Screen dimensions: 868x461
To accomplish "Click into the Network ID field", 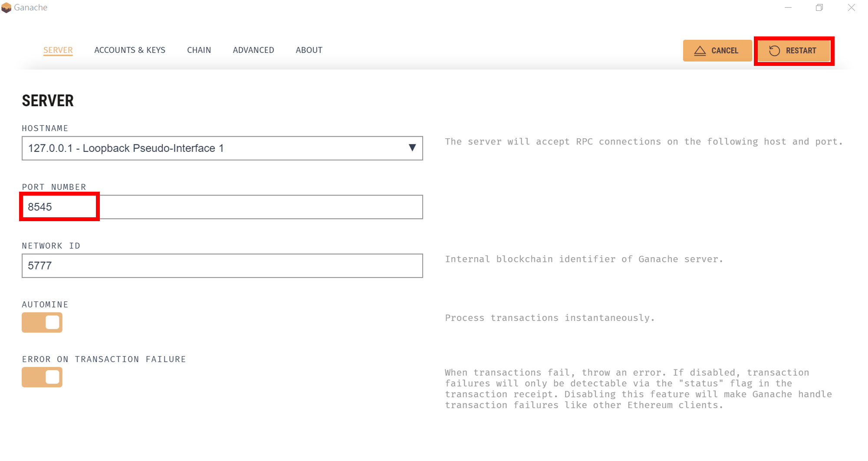I will coord(222,266).
